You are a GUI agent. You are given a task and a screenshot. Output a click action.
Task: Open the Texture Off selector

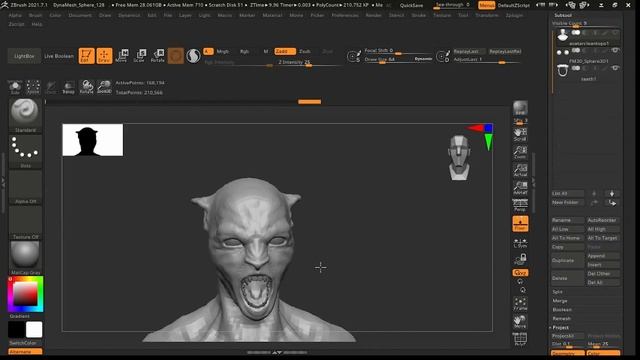tap(25, 222)
